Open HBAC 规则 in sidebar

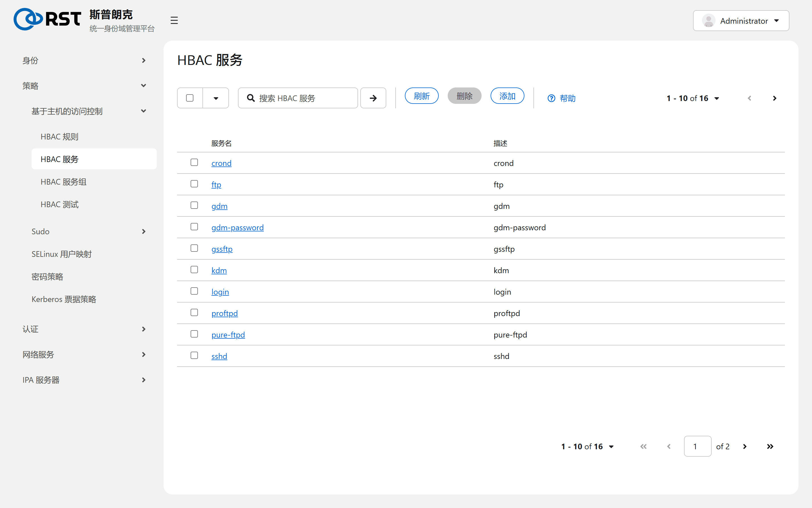(94, 137)
